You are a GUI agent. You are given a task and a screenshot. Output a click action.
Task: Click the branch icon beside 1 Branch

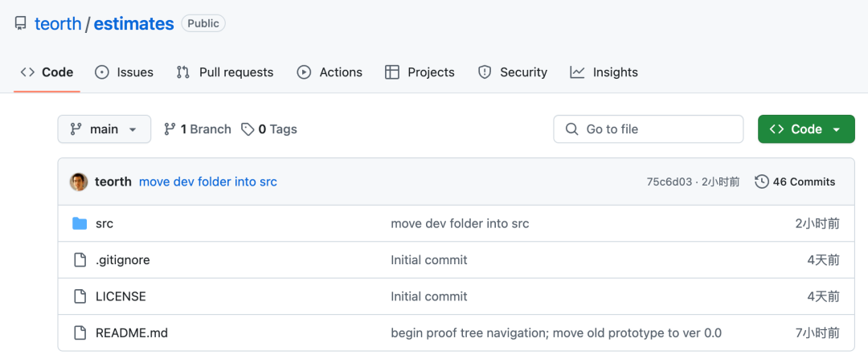[170, 129]
